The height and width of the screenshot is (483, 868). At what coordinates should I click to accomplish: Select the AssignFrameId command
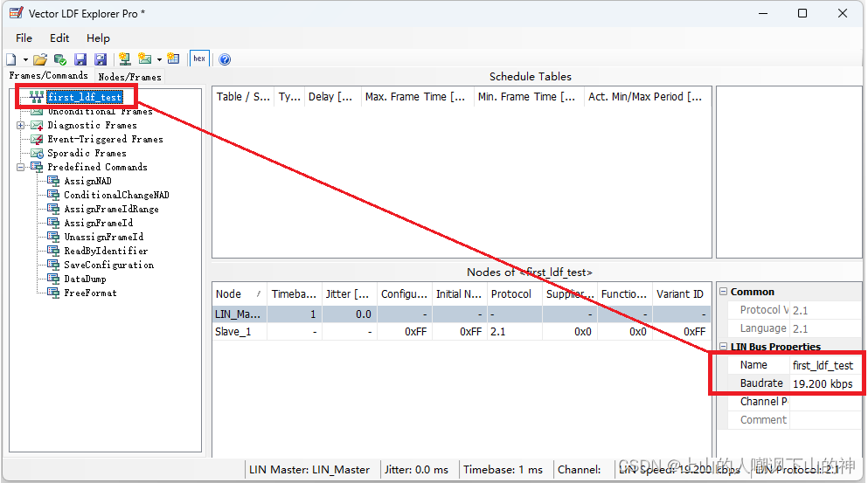point(99,223)
